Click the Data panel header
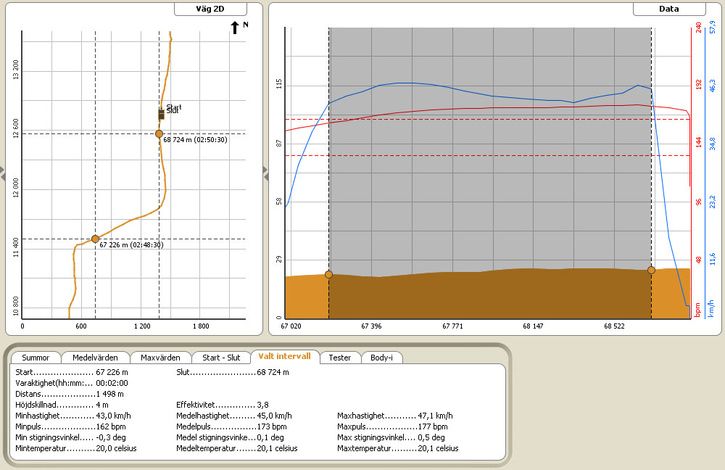 pos(669,9)
